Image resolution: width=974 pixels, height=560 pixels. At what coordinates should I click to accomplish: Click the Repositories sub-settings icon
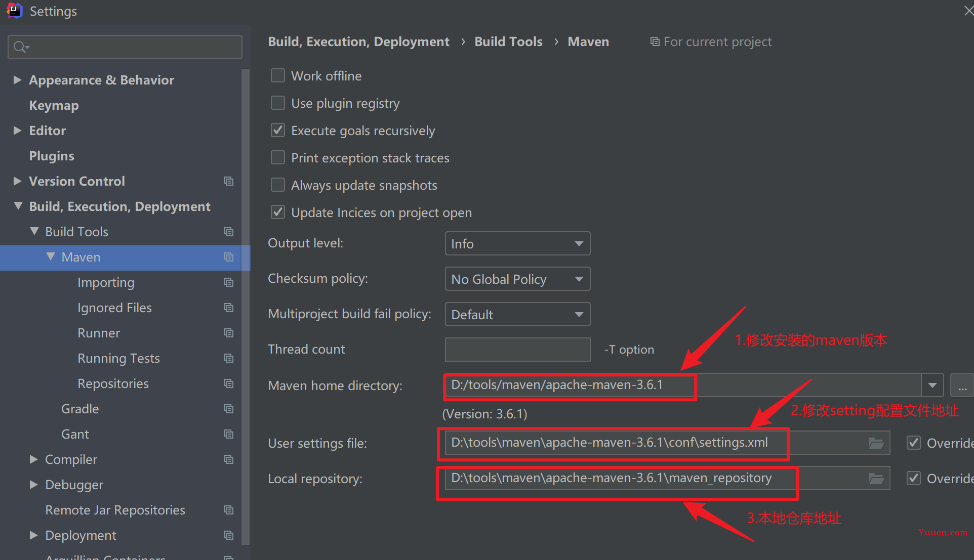click(x=229, y=383)
